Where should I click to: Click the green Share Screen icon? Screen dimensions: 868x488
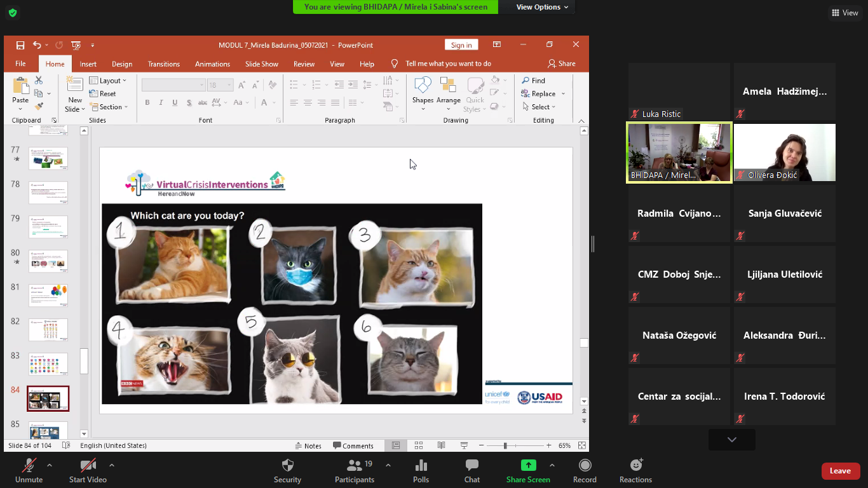pyautogui.click(x=528, y=465)
